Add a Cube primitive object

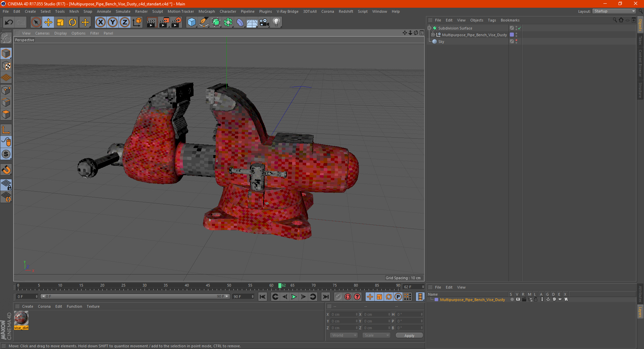click(x=192, y=22)
